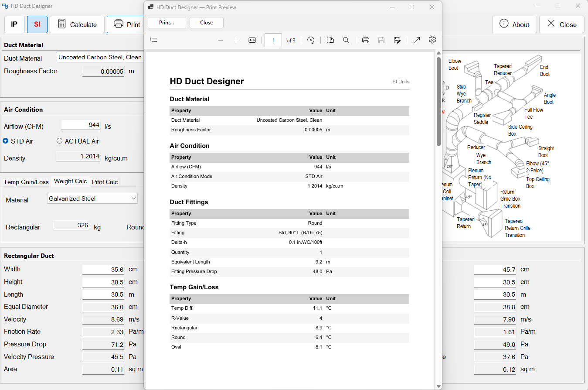Click the preview vertical scrollbar thumb

tap(438, 101)
